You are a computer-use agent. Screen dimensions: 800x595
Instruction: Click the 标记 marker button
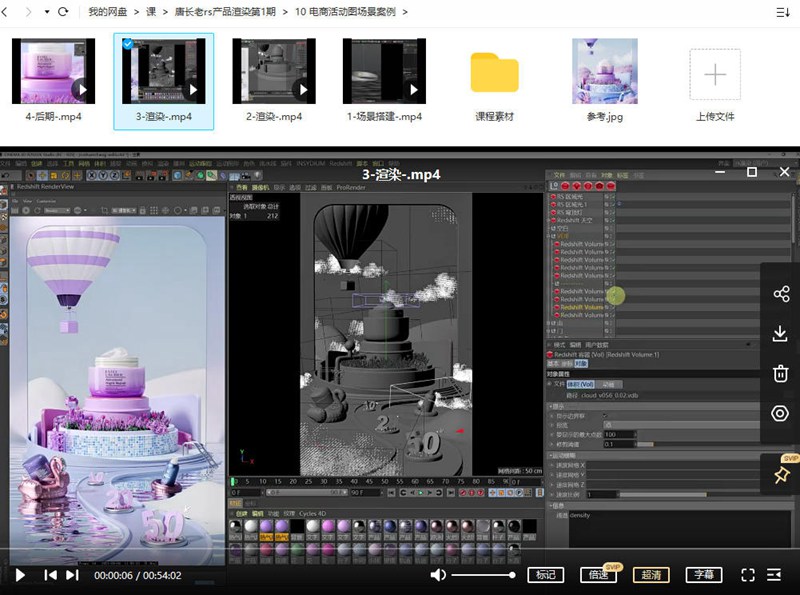tap(546, 575)
